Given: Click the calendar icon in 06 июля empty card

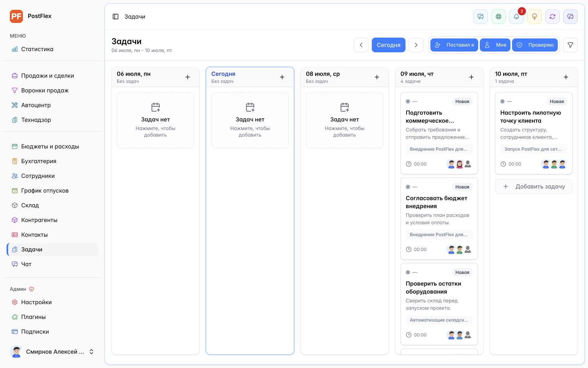Looking at the screenshot, I should pyautogui.click(x=156, y=107).
